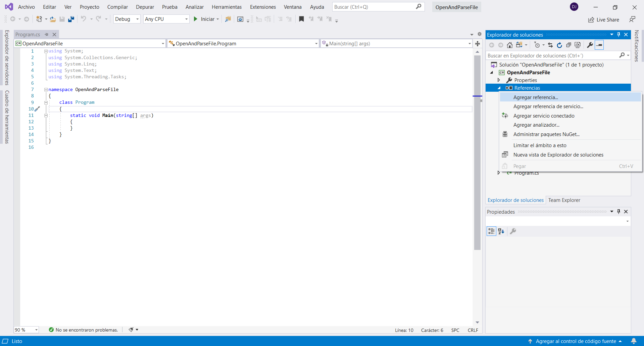Click the Open File folder icon in toolbar
Image resolution: width=644 pixels, height=346 pixels.
click(x=53, y=19)
